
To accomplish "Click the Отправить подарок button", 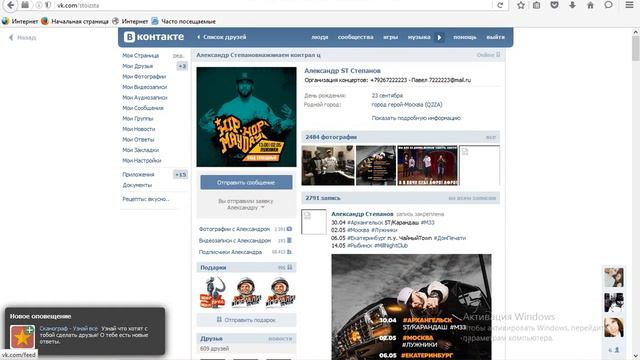I will coord(246,320).
